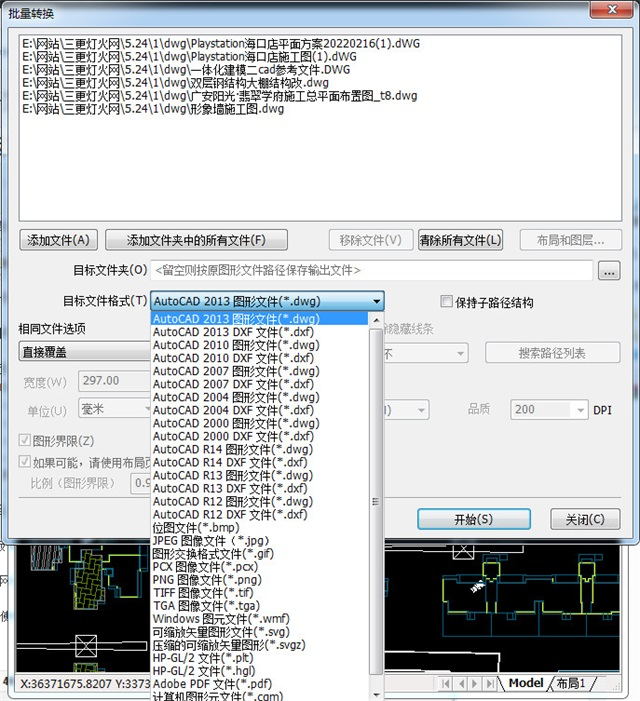Select AutoCAD 2013 DXF 文件(*.dxf) option
The width and height of the screenshot is (640, 701).
coord(260,332)
